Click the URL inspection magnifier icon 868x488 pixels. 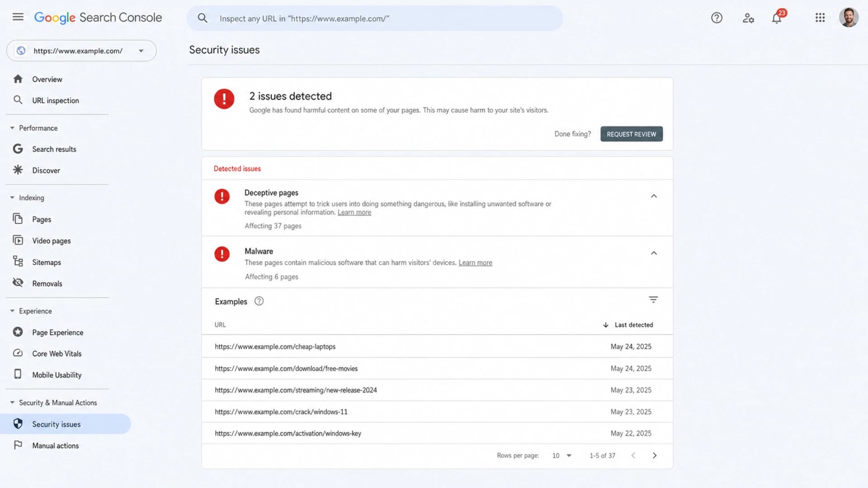pyautogui.click(x=18, y=100)
